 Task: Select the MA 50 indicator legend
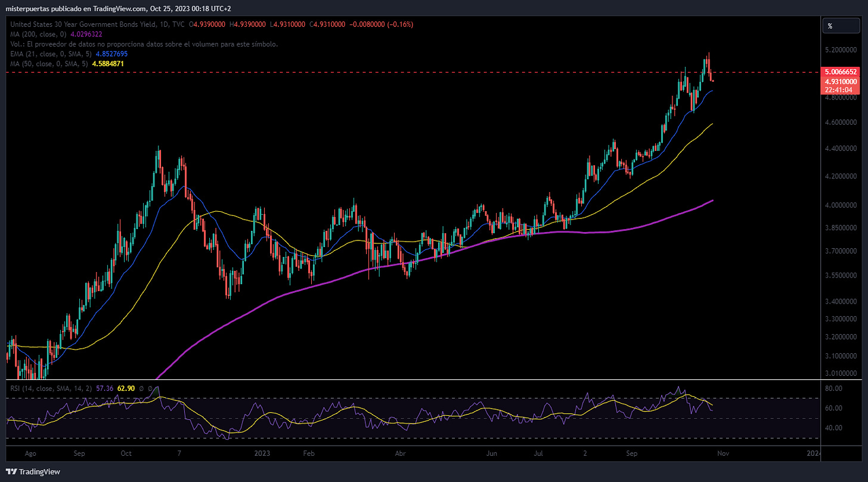tap(66, 63)
